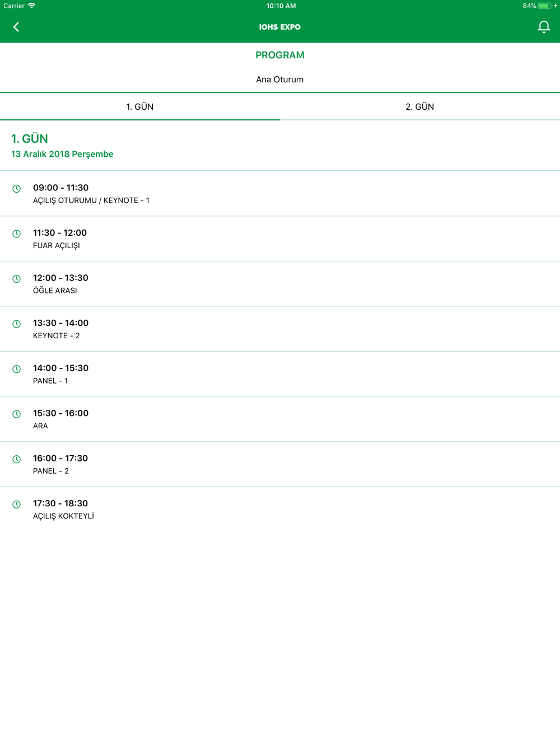Viewport: 560px width, 747px height.
Task: Click clock icon beside 13:30 - 14:00
Action: pyautogui.click(x=17, y=324)
